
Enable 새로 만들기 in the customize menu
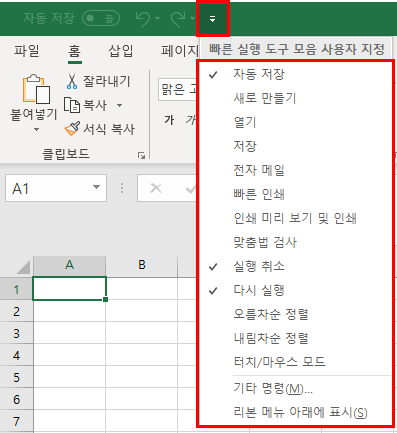point(295,98)
